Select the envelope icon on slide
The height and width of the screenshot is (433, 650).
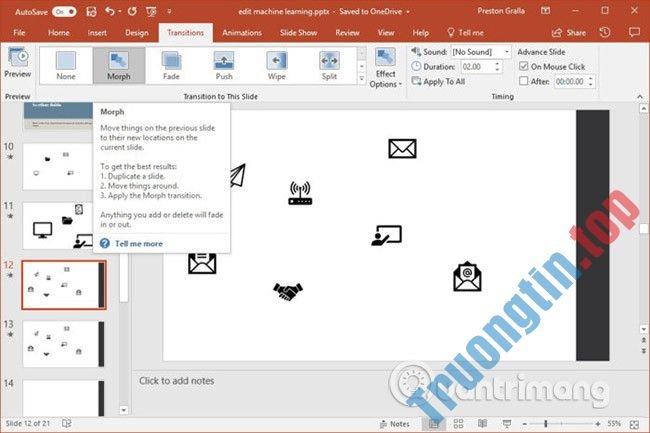click(x=402, y=148)
